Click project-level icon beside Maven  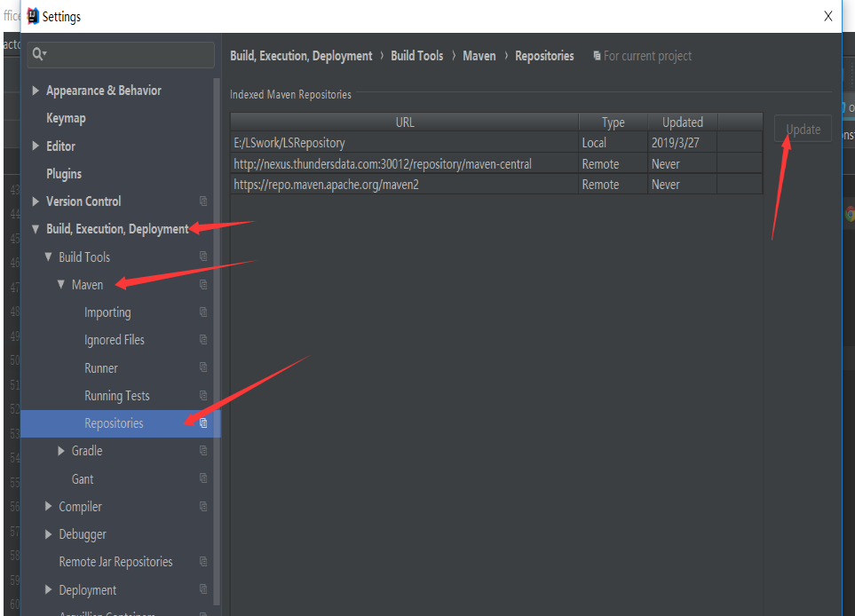[x=203, y=284]
